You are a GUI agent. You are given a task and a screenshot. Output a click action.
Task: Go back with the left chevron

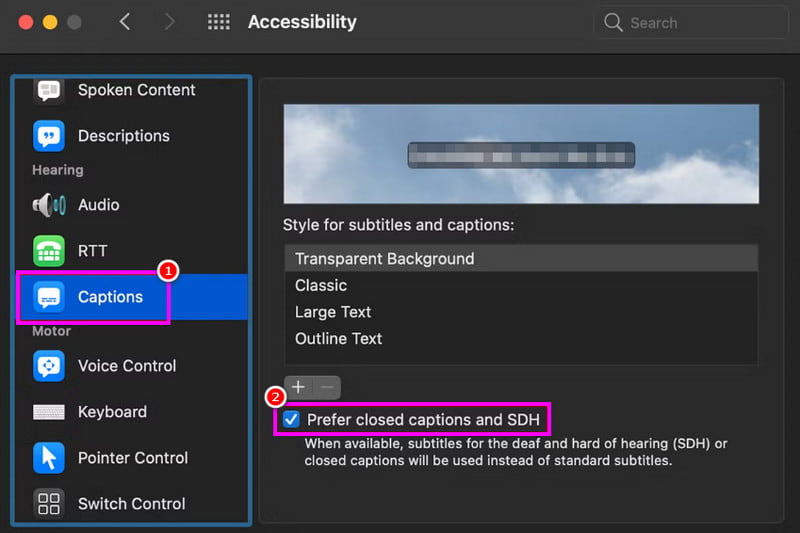tap(125, 22)
